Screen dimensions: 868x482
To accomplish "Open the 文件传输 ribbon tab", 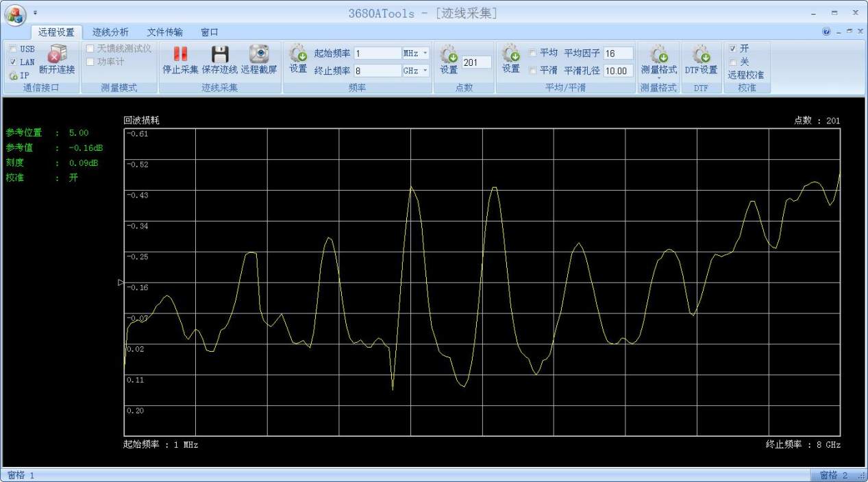I will [164, 32].
